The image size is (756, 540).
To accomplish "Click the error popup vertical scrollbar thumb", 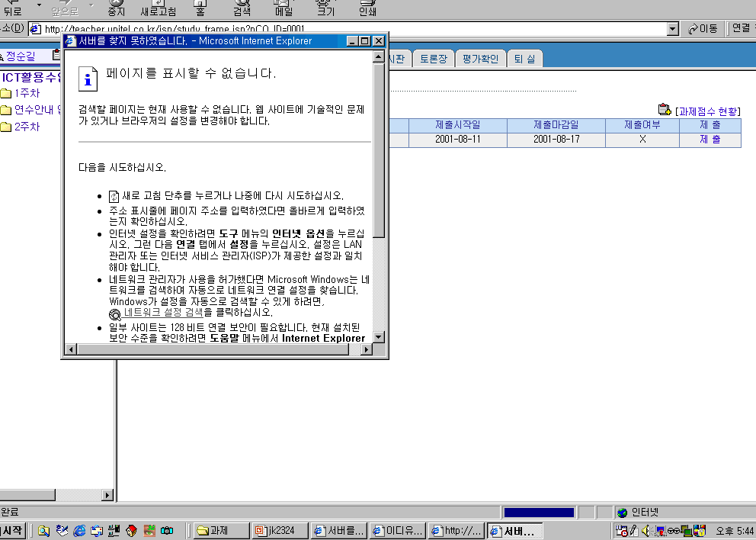I will click(x=379, y=150).
